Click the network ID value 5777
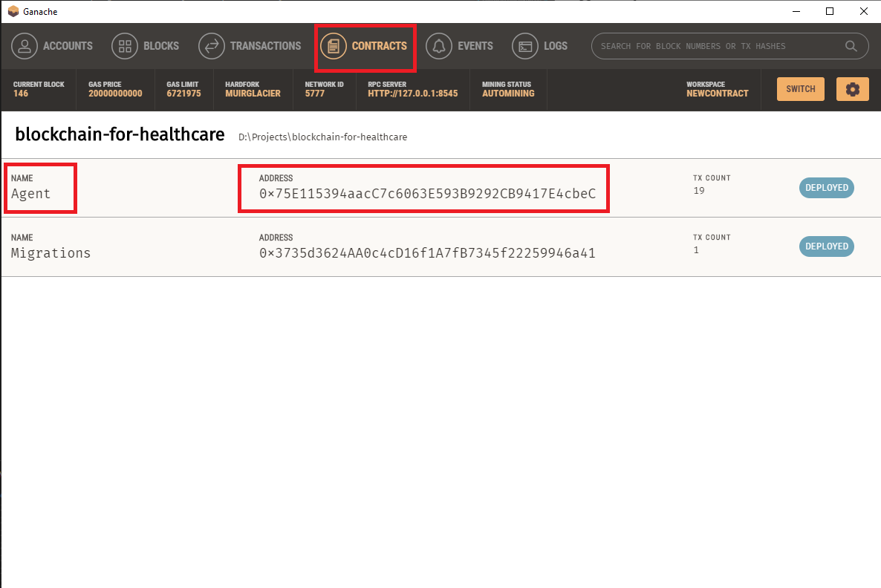 [x=315, y=94]
